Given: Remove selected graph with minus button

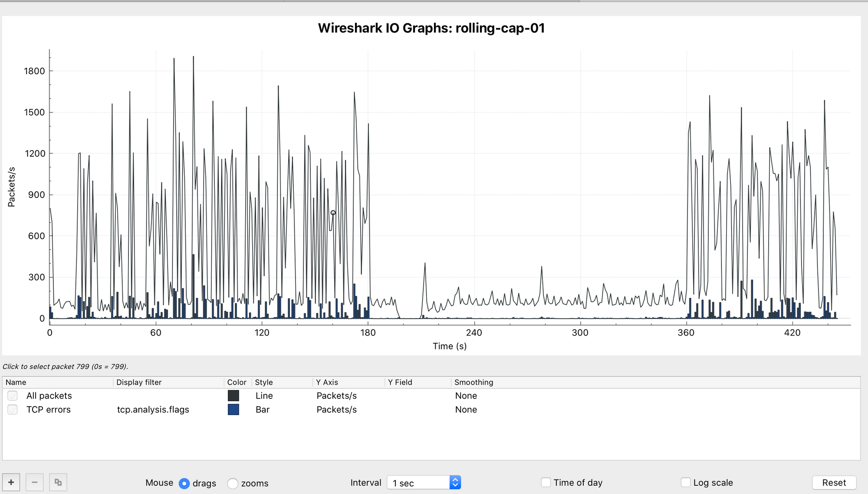Looking at the screenshot, I should point(35,482).
